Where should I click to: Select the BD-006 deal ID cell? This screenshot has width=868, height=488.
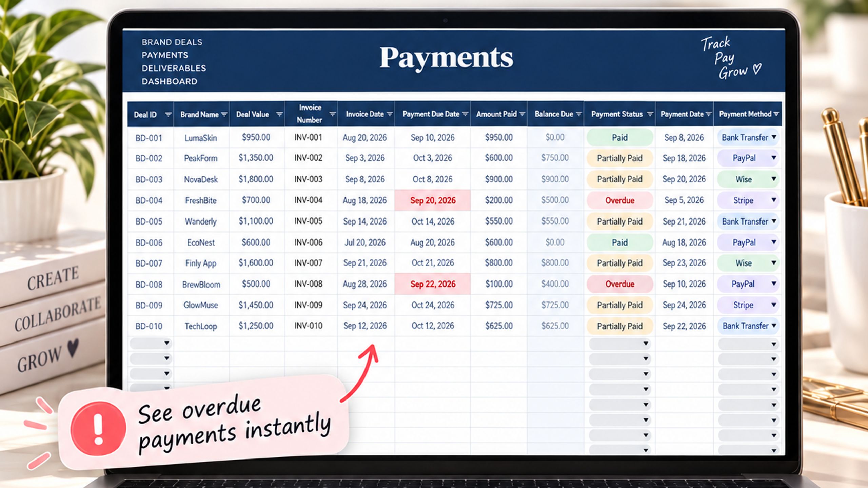(149, 243)
